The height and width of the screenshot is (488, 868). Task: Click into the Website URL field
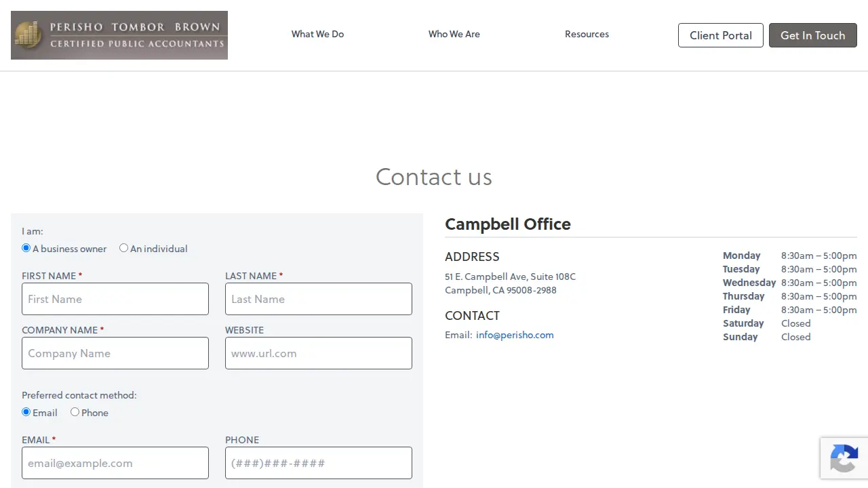pos(319,353)
